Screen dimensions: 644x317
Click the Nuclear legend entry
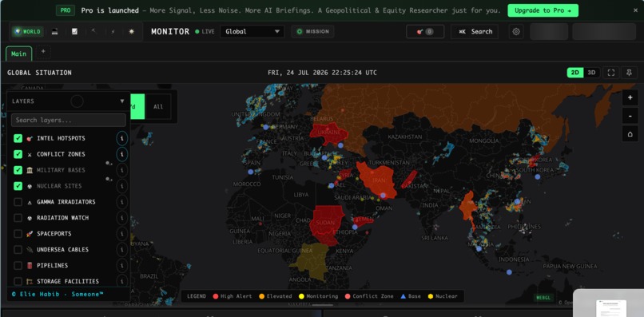443,296
